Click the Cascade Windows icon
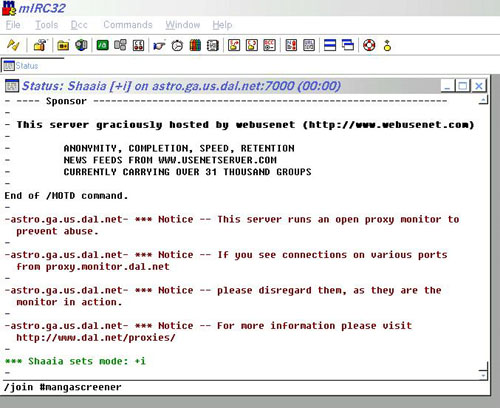This screenshot has width=500, height=408. click(x=348, y=45)
